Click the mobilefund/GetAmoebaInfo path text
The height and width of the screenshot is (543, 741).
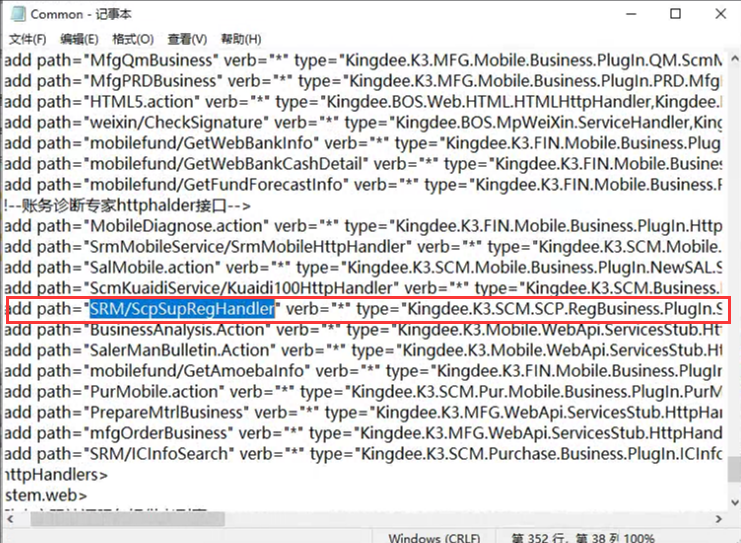[x=197, y=371]
